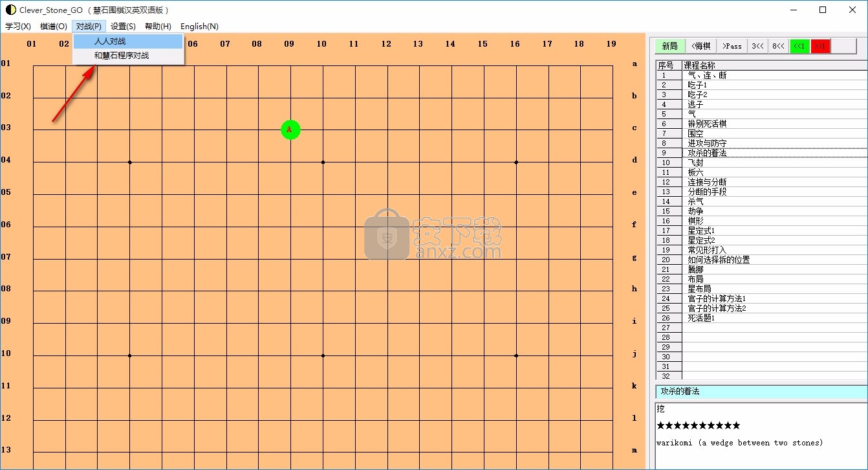The width and height of the screenshot is (868, 470).
Task: Start a new game with 新局 button
Action: point(670,46)
